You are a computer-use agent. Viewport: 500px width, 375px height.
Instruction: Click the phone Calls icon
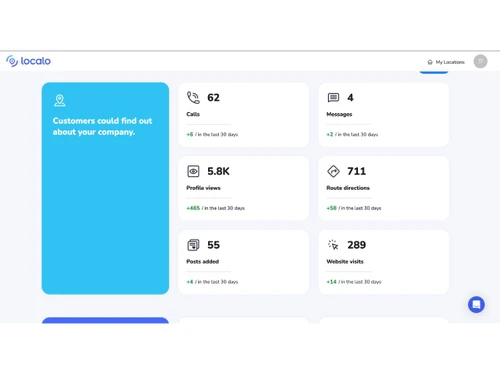193,98
